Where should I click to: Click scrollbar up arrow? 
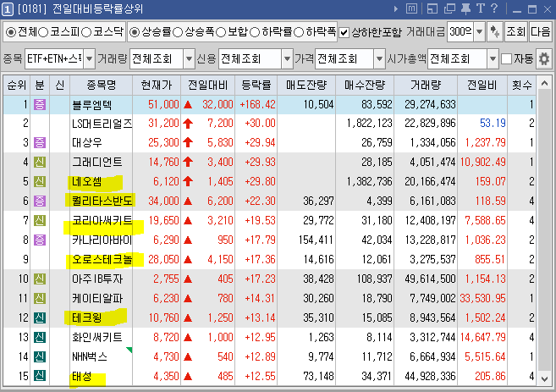point(544,84)
